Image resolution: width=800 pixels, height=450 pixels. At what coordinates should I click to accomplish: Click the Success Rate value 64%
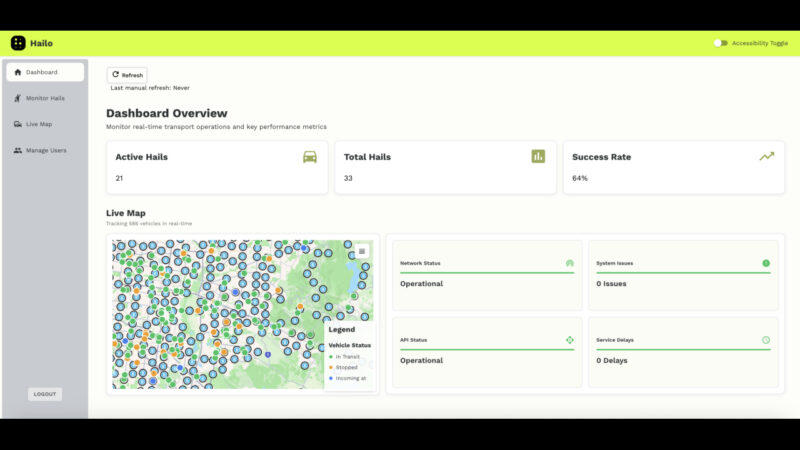click(x=580, y=178)
